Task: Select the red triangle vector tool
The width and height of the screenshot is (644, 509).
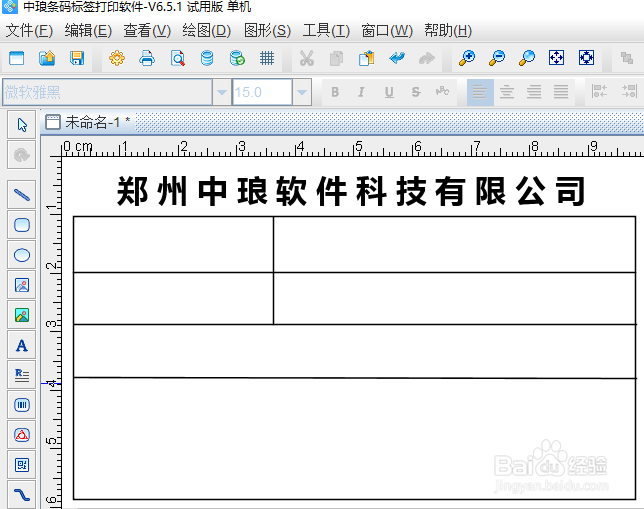Action: [22, 435]
